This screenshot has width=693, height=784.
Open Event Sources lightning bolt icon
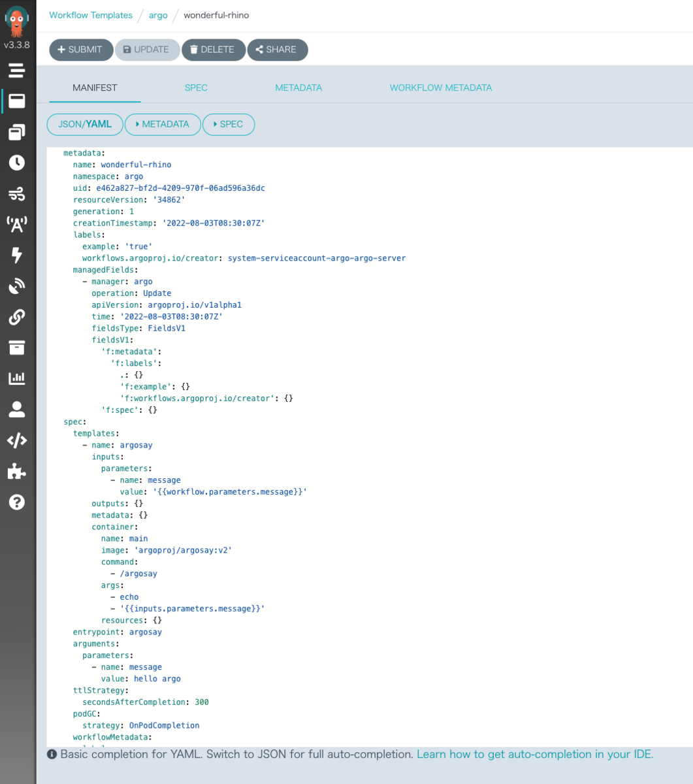pos(17,255)
